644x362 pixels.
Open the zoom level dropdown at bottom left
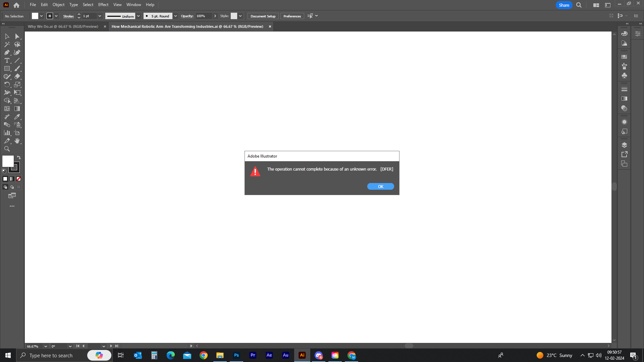45,346
